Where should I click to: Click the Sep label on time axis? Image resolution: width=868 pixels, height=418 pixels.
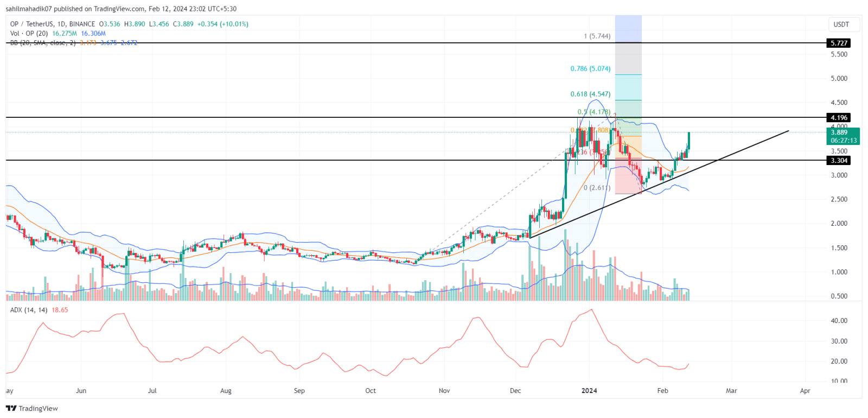[299, 391]
